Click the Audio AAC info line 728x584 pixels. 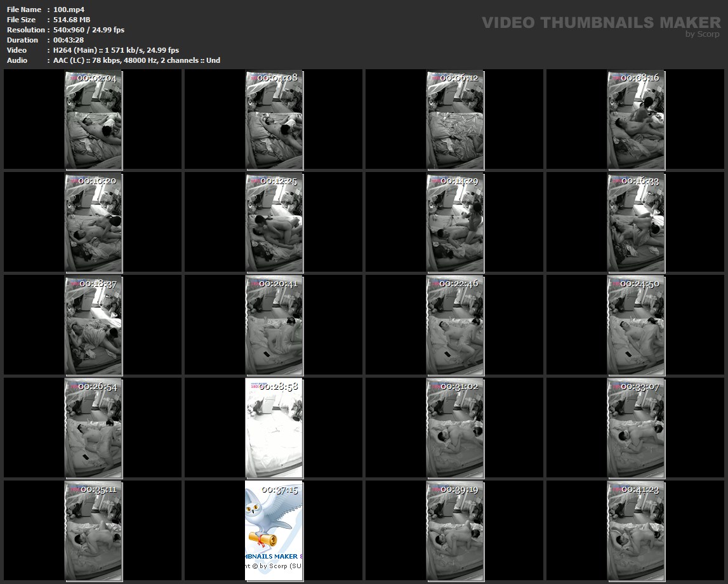click(x=136, y=60)
